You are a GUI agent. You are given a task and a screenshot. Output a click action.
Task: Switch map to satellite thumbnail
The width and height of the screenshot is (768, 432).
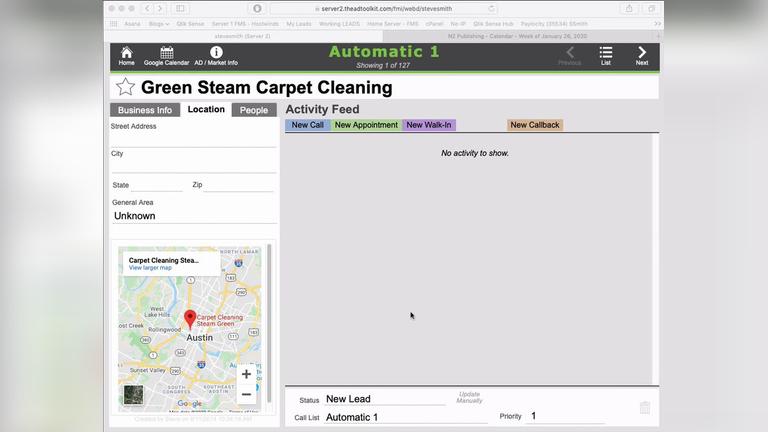(x=133, y=395)
